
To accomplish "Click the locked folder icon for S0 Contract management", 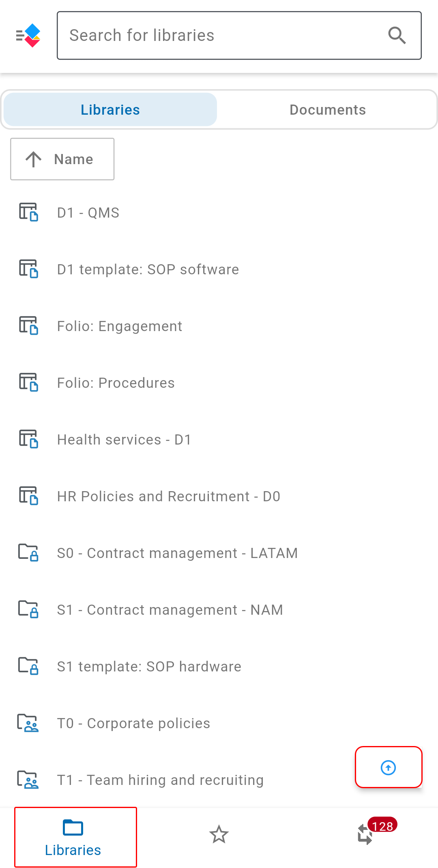I will tap(28, 553).
